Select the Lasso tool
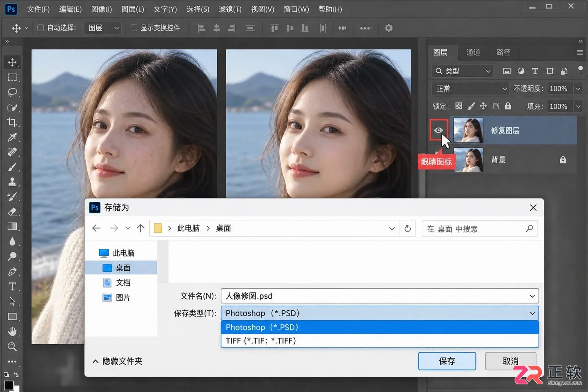This screenshot has width=588, height=392. (12, 92)
